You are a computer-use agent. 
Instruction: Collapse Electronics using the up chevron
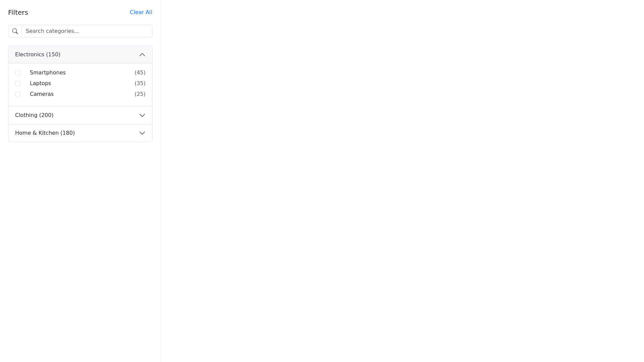coord(142,55)
